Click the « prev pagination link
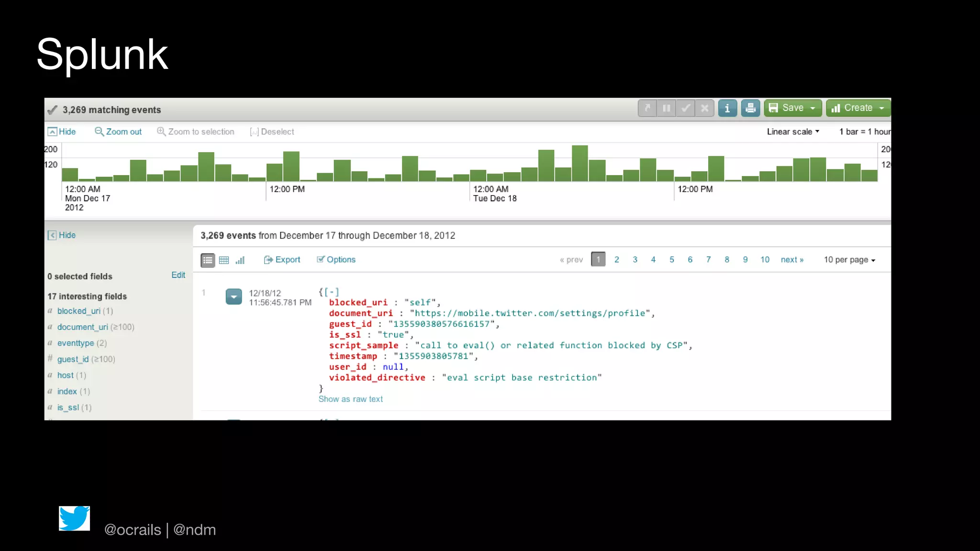 (571, 260)
